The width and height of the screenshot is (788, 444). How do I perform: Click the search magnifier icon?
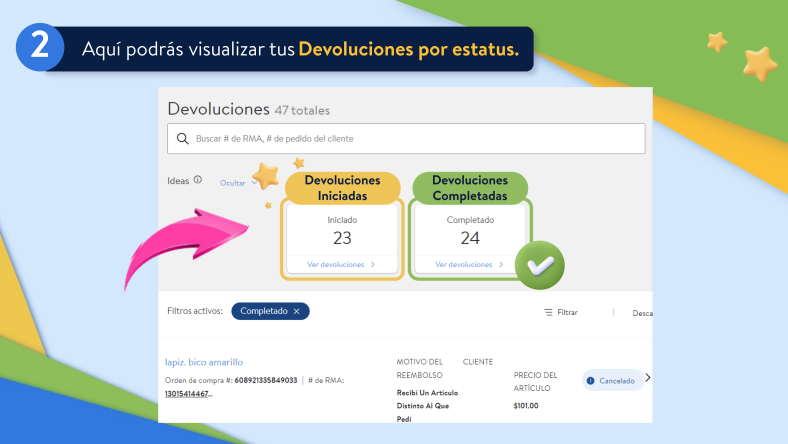click(x=182, y=139)
